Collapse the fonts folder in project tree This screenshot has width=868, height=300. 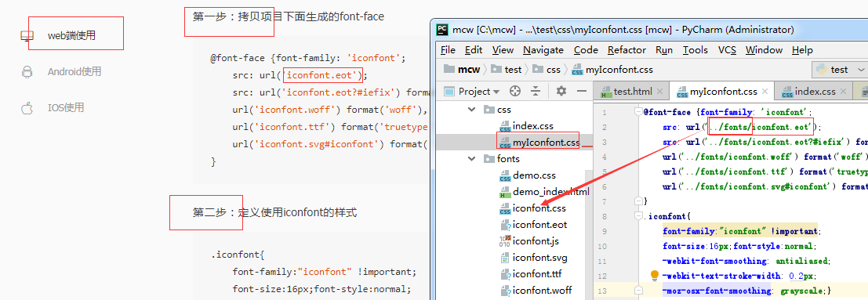[x=472, y=159]
